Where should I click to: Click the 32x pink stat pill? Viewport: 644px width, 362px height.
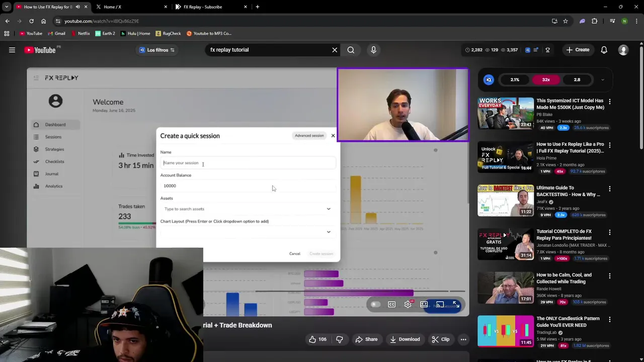click(x=546, y=79)
